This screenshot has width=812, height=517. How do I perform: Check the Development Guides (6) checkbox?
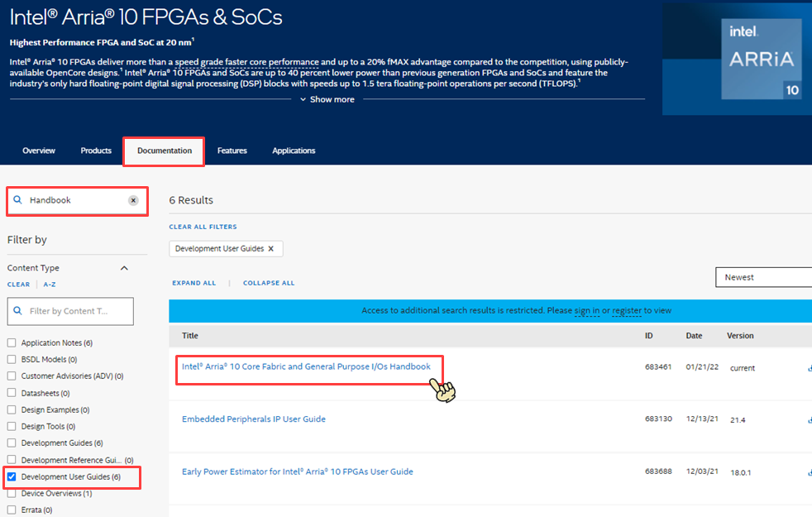(x=12, y=443)
